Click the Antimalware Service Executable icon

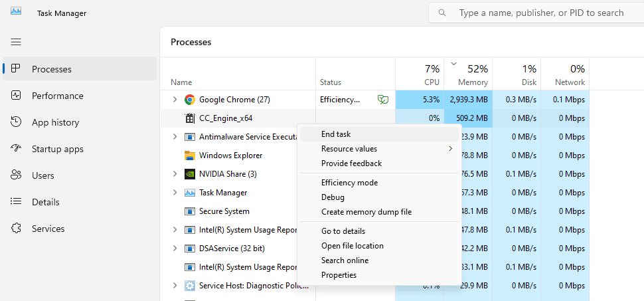pyautogui.click(x=189, y=137)
